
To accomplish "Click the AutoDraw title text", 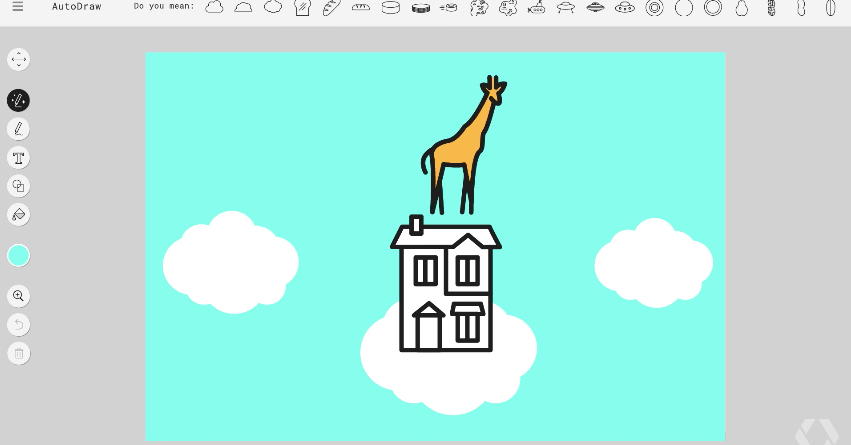I will click(x=77, y=7).
